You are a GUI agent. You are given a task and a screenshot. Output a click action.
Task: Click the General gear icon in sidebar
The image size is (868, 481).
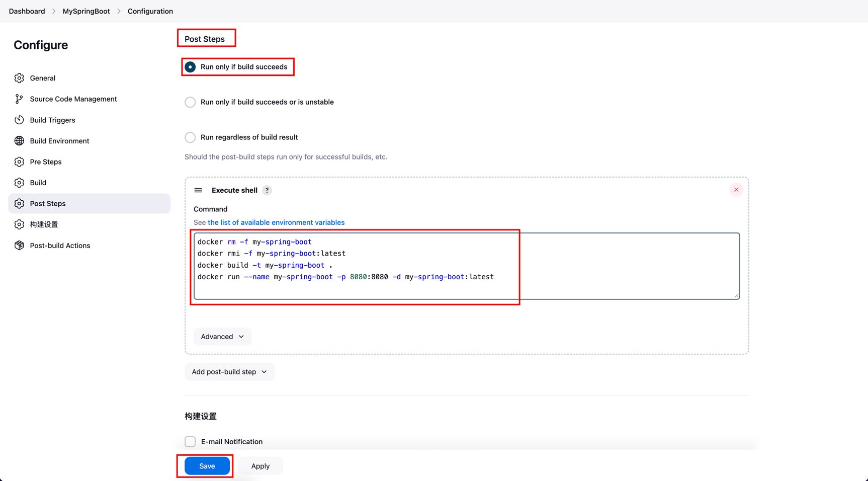(19, 78)
